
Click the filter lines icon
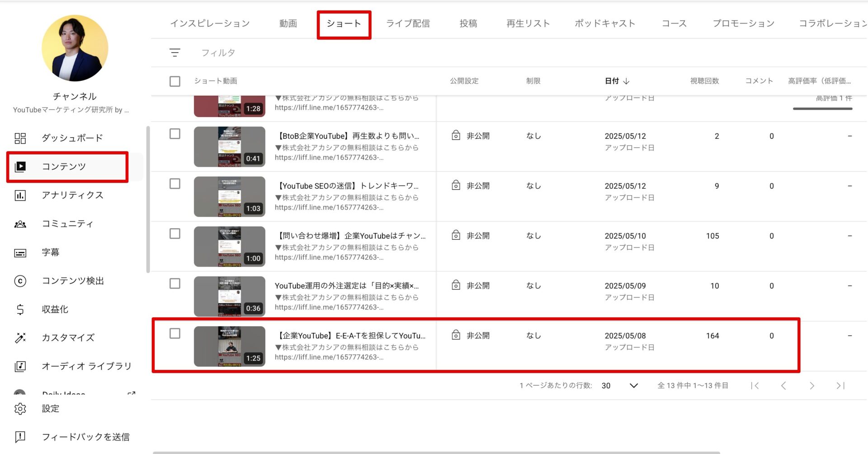pyautogui.click(x=175, y=53)
